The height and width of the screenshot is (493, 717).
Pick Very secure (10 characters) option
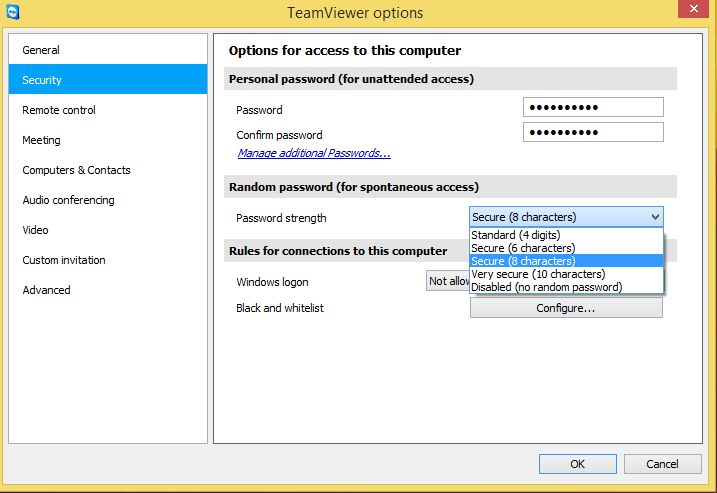click(538, 274)
